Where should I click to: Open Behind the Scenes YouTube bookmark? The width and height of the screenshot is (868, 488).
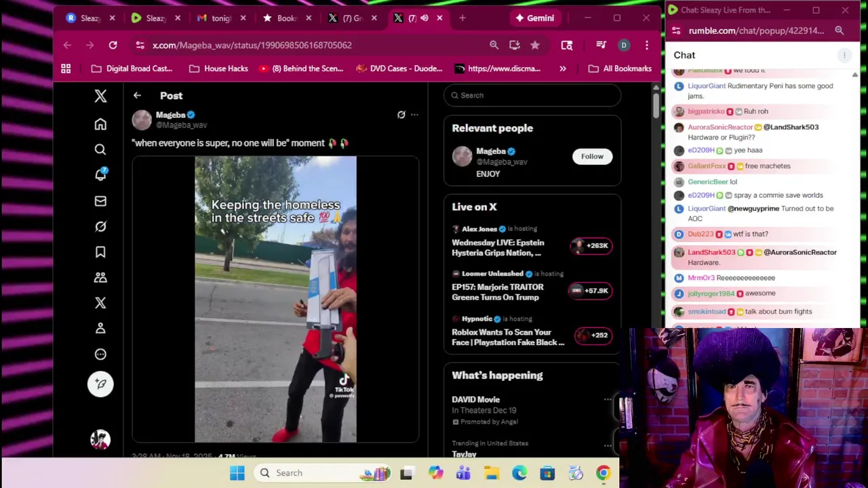pyautogui.click(x=300, y=68)
